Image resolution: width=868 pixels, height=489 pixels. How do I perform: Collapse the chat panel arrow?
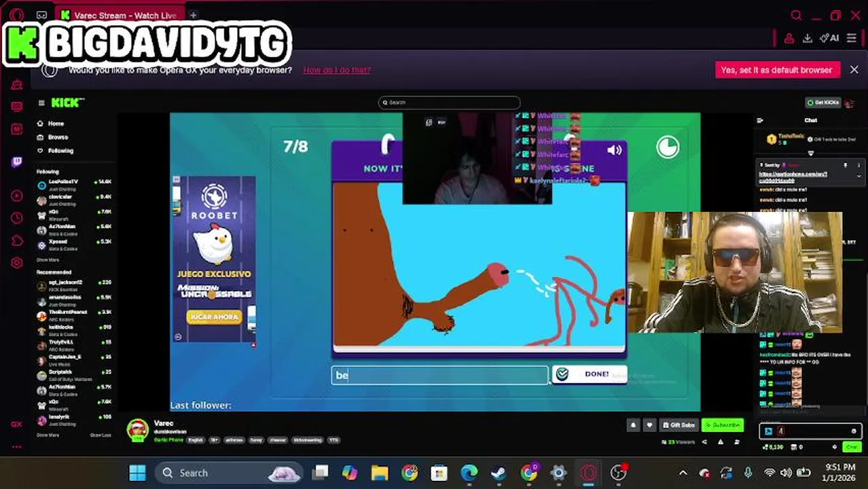click(x=760, y=121)
